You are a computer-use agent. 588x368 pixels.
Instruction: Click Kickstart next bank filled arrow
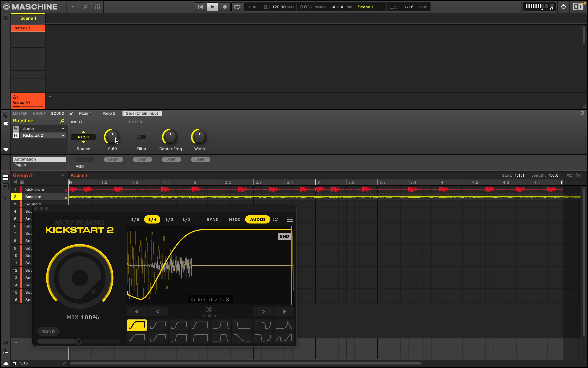click(284, 312)
